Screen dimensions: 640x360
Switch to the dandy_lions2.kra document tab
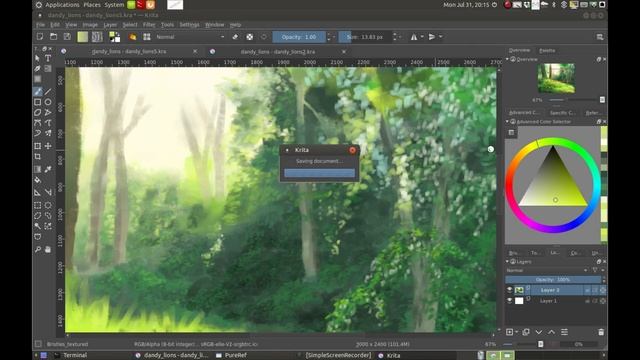click(x=278, y=52)
